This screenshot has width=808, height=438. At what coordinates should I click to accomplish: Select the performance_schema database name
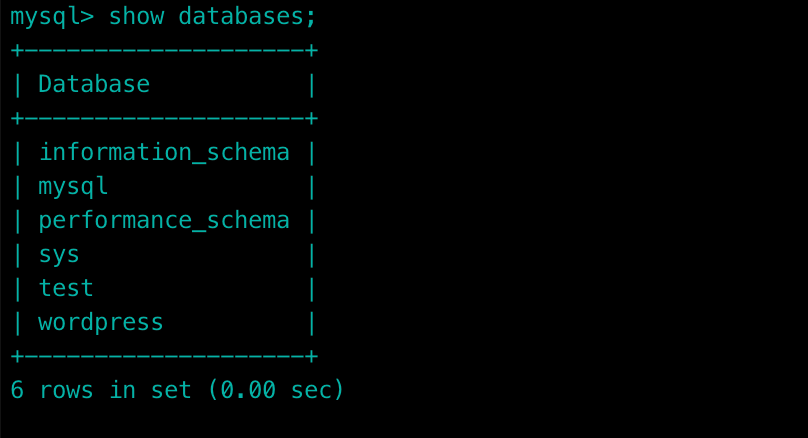164,221
